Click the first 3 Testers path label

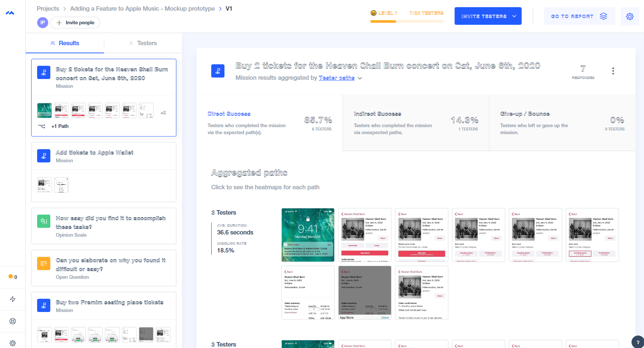pos(224,212)
